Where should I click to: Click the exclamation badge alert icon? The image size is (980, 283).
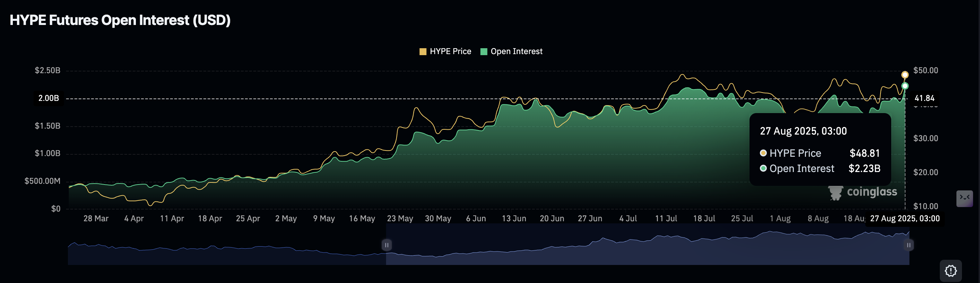[950, 271]
